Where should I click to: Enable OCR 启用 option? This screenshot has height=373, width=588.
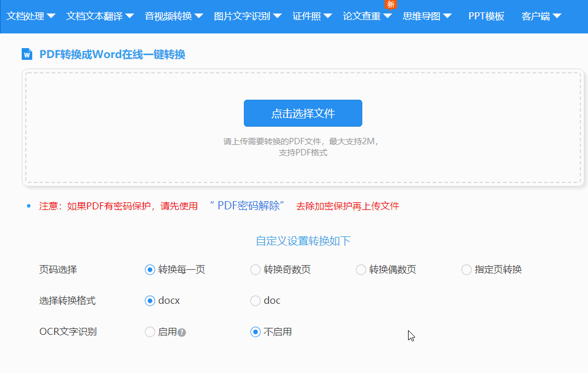click(150, 332)
